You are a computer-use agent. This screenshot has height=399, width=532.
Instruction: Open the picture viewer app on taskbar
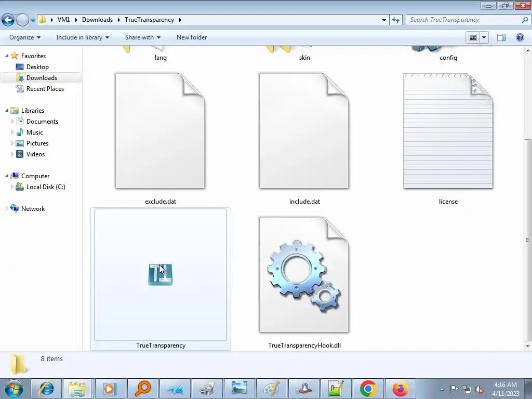pos(239,389)
